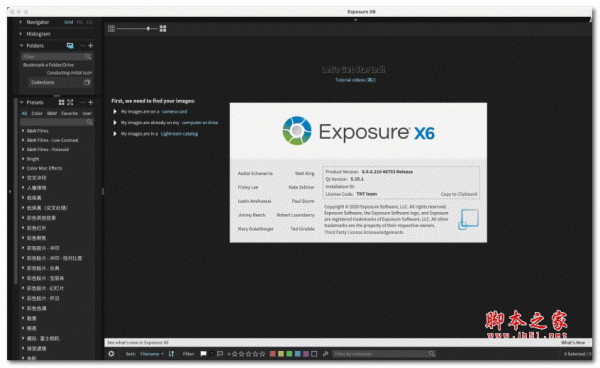
Task: Click the Collections stack icon
Action: pos(87,82)
